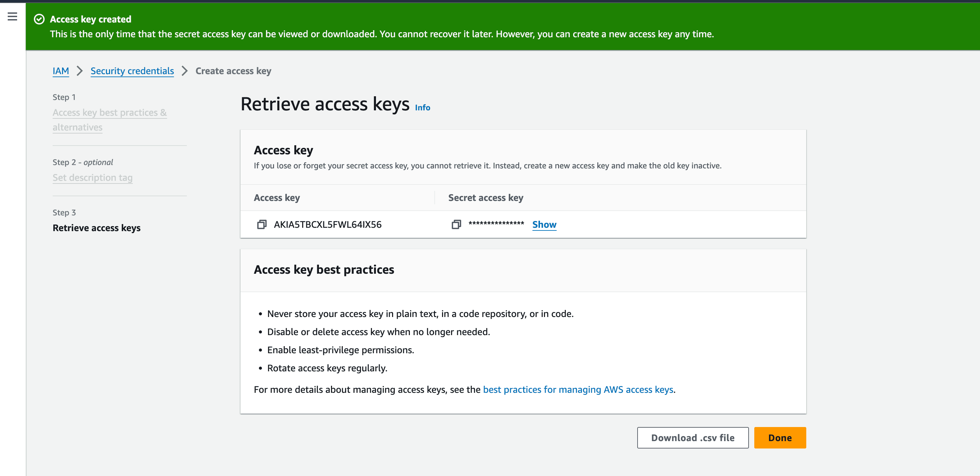Click the green success checkmark icon
The image size is (980, 476).
39,19
